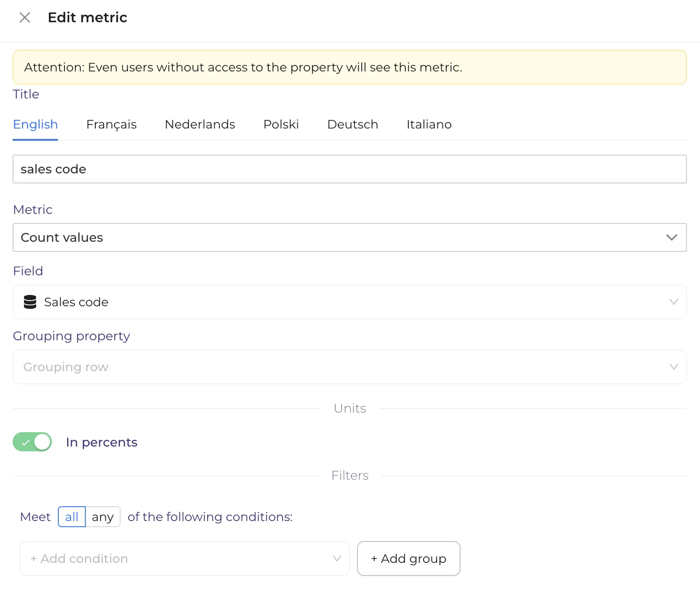Switch to the Polski title tab
This screenshot has height=589, width=700.
click(281, 125)
